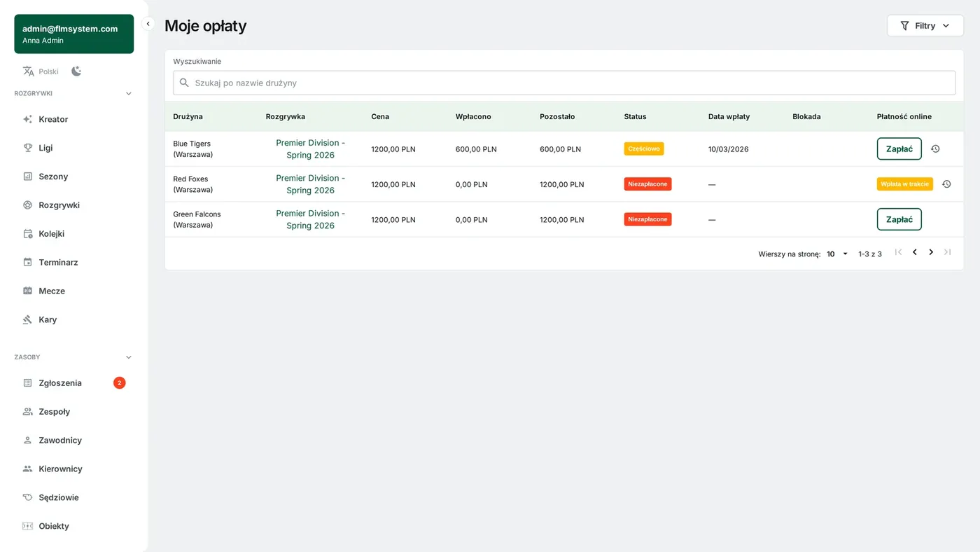Click the Kary gavel icon
This screenshot has height=552, width=980.
point(28,319)
